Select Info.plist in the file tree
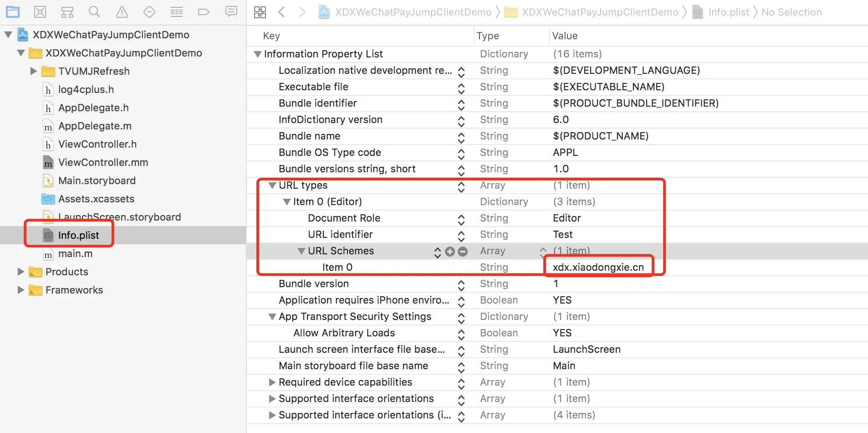The image size is (868, 433). (78, 235)
